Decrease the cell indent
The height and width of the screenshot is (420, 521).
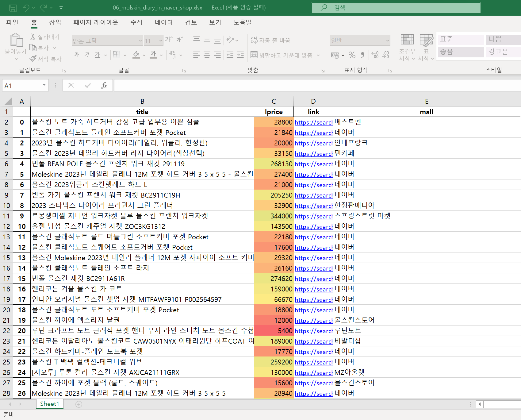click(x=230, y=55)
